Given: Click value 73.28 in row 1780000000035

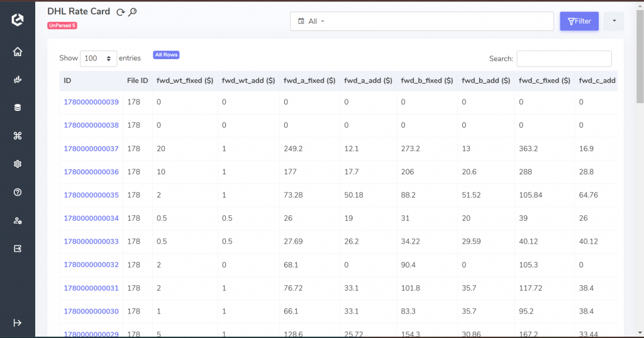Looking at the screenshot, I should 293,195.
